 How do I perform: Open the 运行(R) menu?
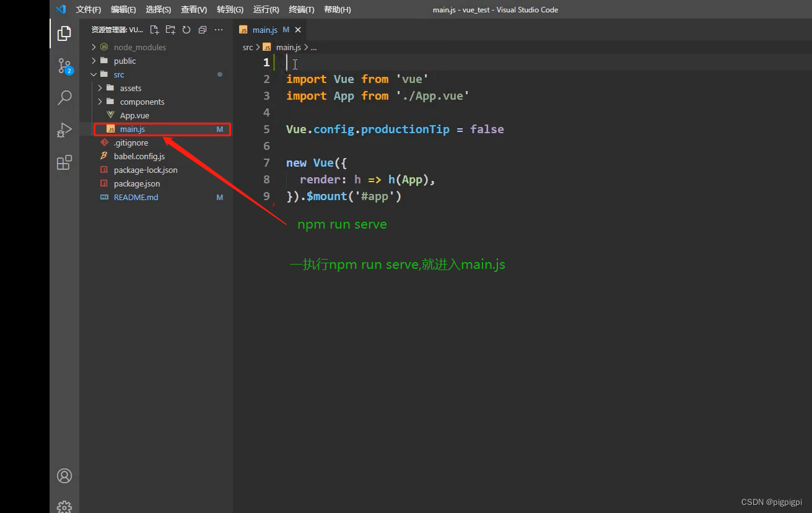[266, 9]
